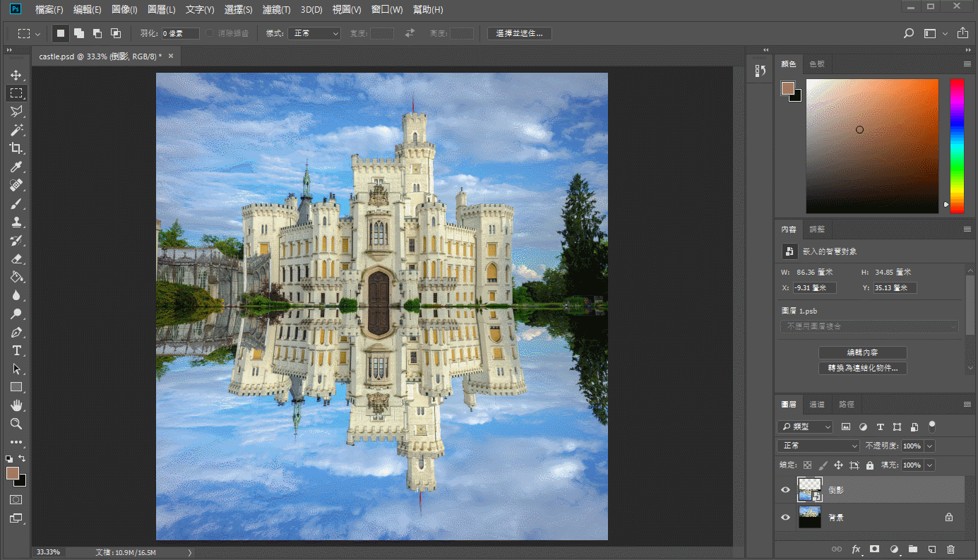978x560 pixels.
Task: Click the 羽化 feather input field
Action: click(x=180, y=33)
